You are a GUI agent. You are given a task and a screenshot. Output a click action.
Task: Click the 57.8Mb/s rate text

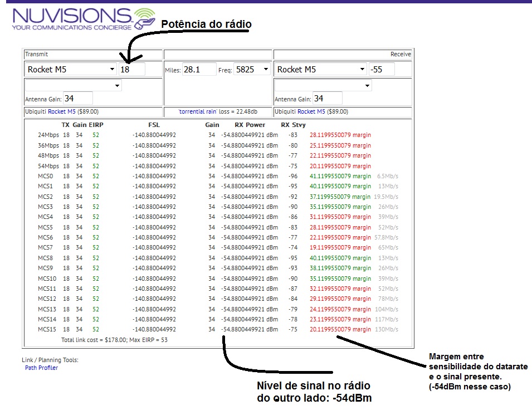(x=387, y=237)
